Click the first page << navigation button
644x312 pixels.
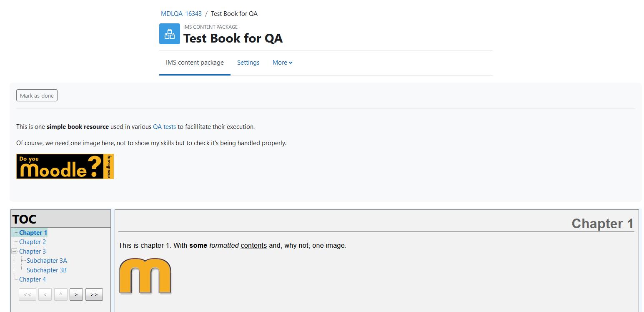[28, 294]
